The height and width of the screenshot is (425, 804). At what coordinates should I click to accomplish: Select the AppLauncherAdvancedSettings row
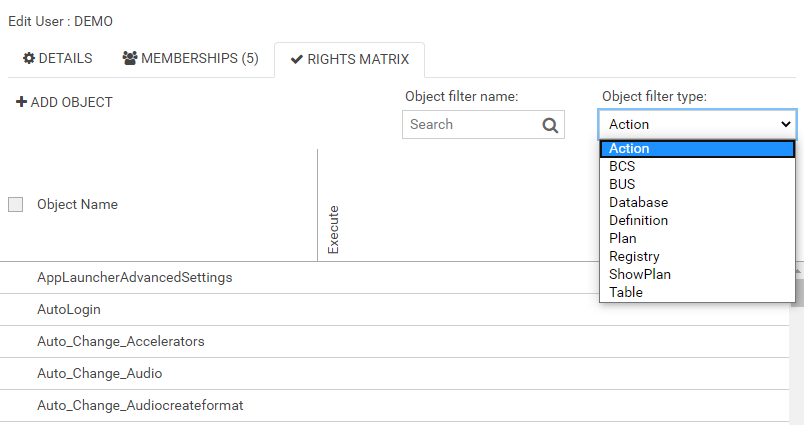tap(134, 277)
